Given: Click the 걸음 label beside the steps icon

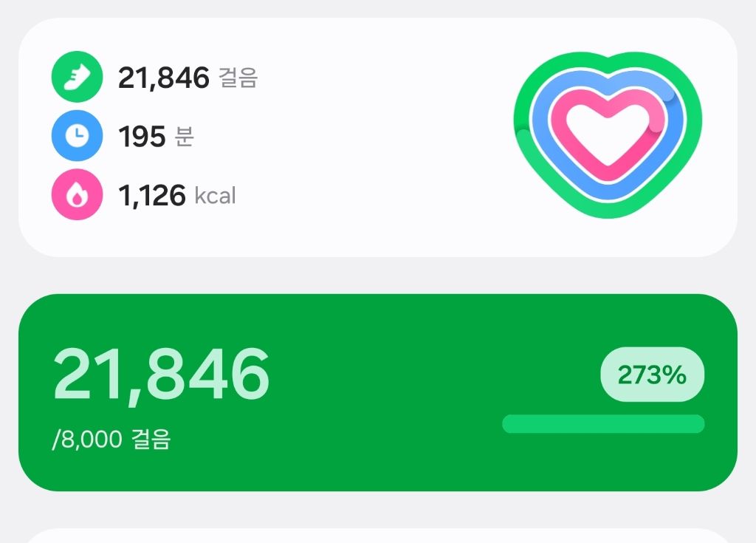Looking at the screenshot, I should click(x=238, y=78).
